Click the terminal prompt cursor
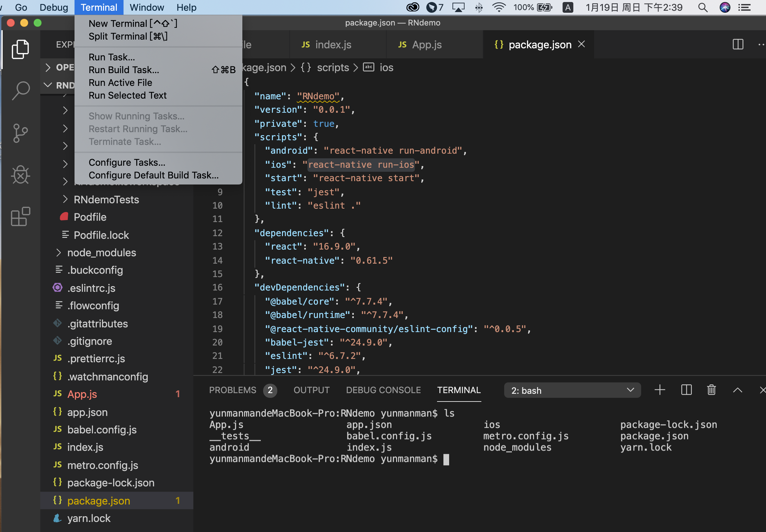 coord(446,459)
